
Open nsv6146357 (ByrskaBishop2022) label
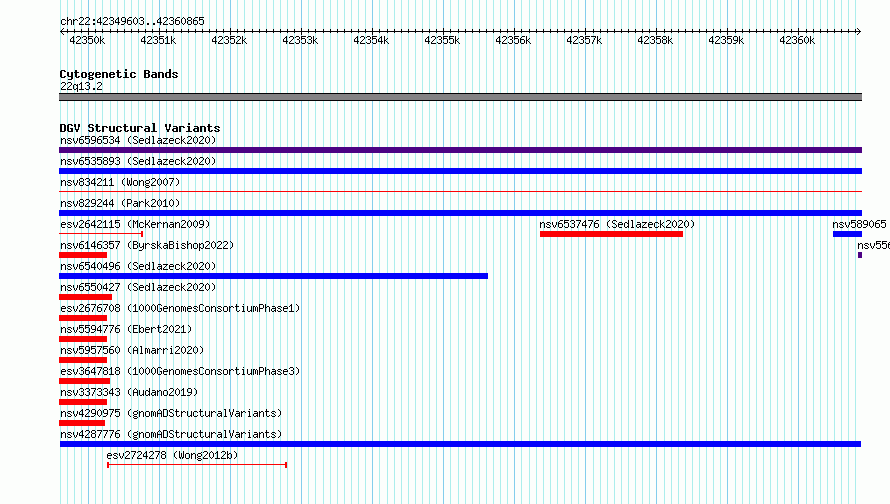tap(147, 245)
